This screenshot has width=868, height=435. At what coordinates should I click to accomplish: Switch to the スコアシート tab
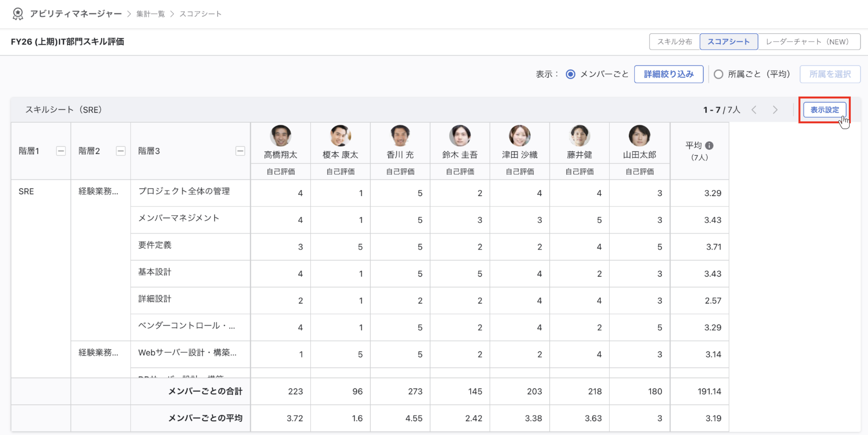coord(728,42)
